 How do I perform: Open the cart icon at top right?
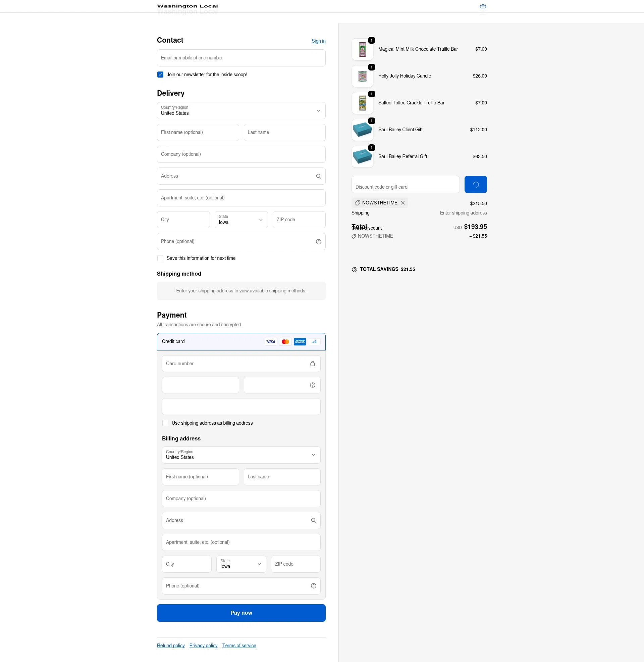[x=483, y=6]
